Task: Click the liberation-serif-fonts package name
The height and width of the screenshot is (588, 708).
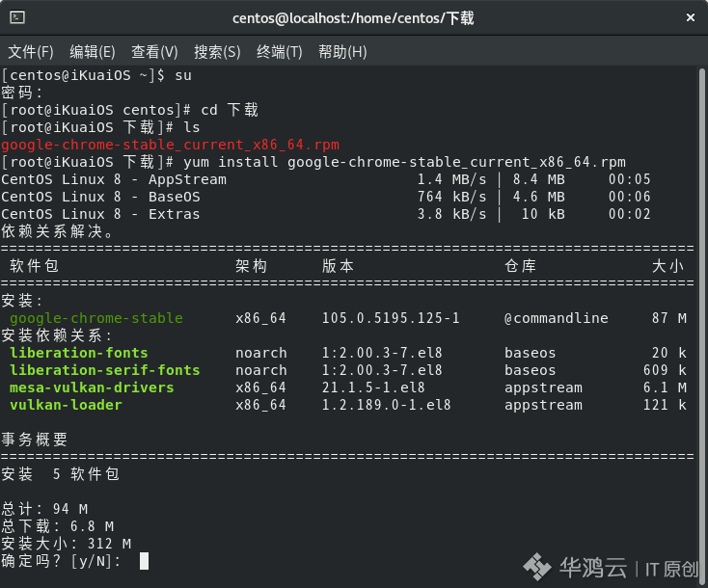Action: pos(105,370)
